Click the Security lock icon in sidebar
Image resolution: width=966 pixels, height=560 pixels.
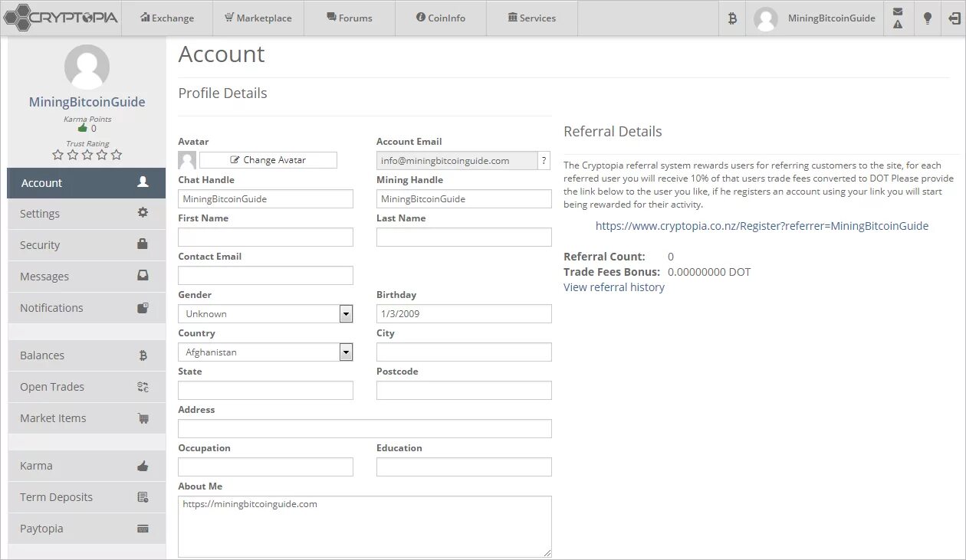pos(143,244)
